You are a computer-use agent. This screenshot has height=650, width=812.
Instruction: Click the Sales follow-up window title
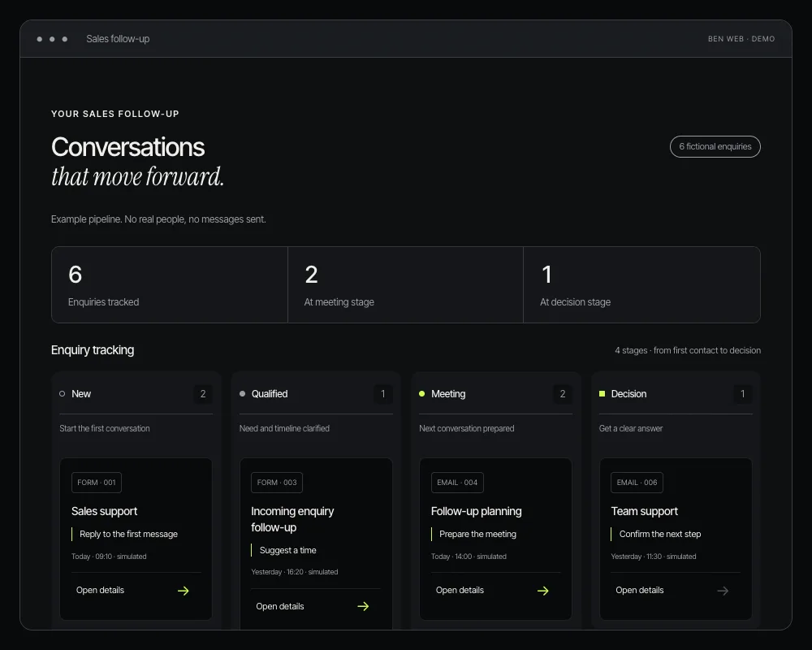[118, 39]
